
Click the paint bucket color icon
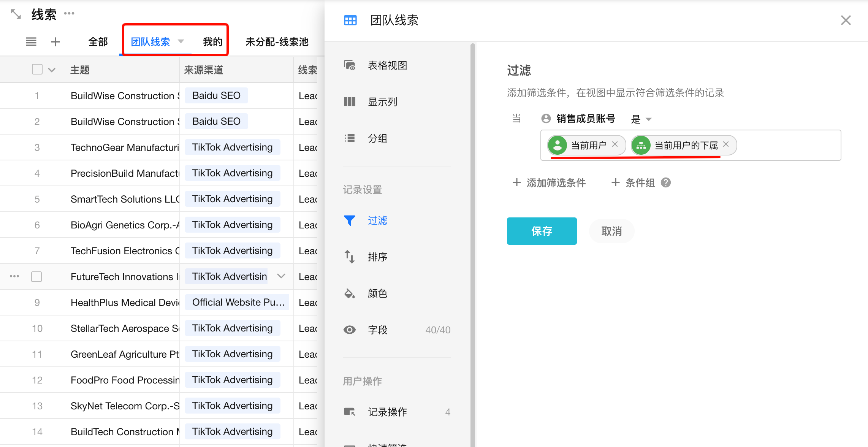(350, 293)
